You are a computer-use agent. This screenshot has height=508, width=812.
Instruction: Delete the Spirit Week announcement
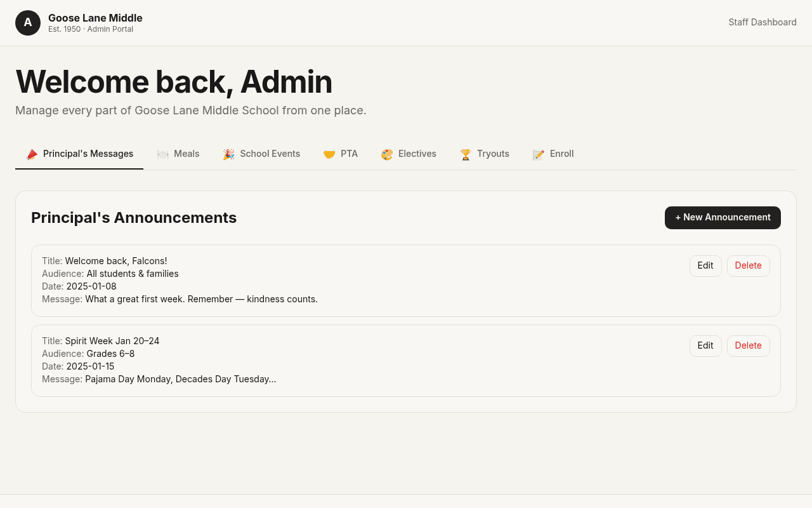(x=749, y=346)
